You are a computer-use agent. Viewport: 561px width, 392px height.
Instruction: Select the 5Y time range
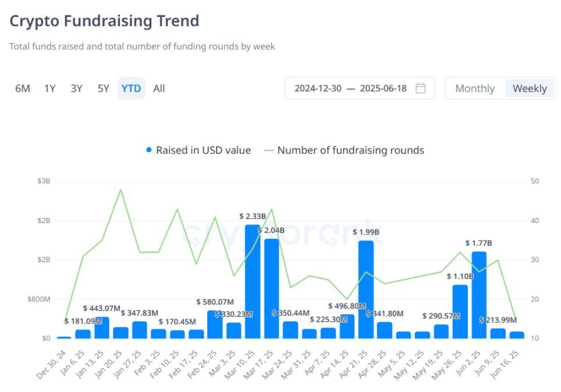point(102,89)
